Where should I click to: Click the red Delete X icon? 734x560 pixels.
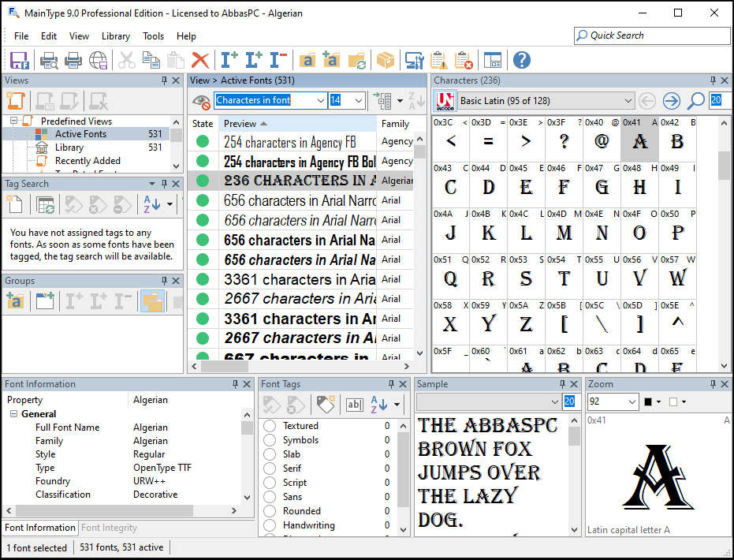tap(200, 61)
